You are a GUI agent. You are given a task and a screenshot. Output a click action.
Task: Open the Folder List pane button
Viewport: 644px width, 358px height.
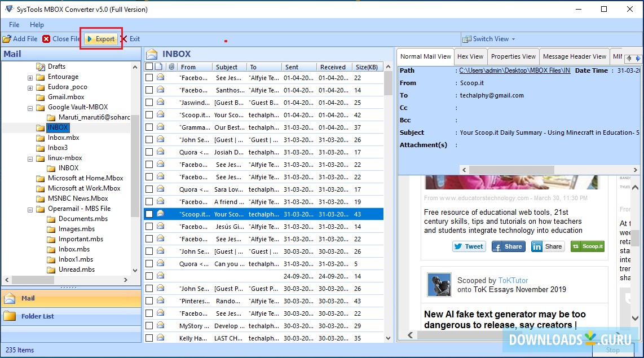coord(38,316)
